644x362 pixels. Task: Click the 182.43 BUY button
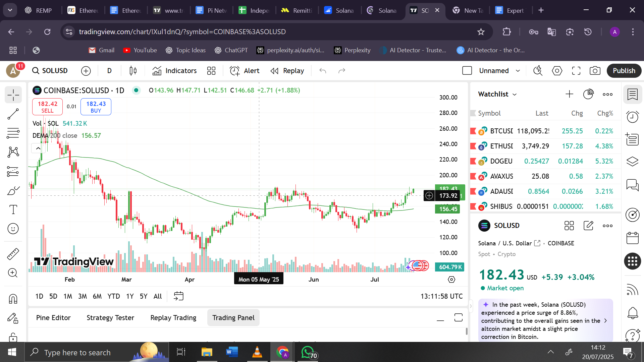(96, 107)
